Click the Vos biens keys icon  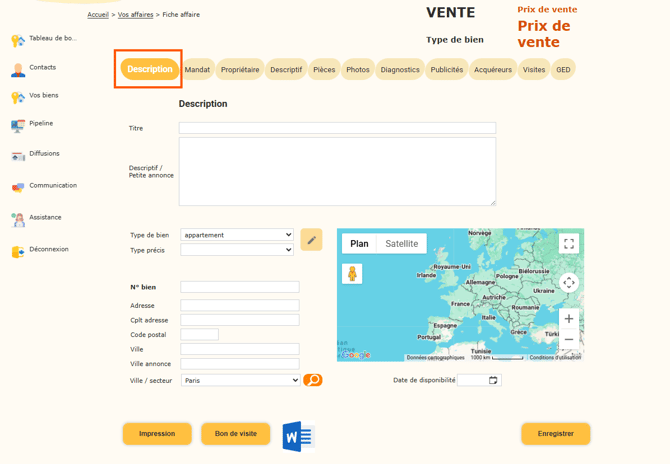18,98
